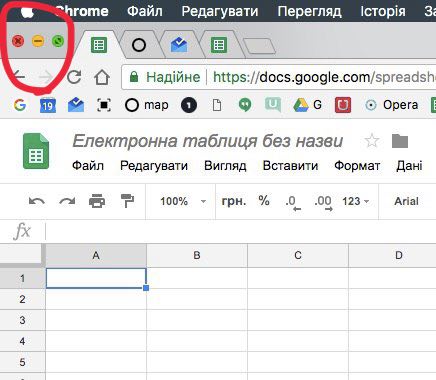Open the 123 more formats dropdown
This screenshot has height=380, width=436.
356,201
